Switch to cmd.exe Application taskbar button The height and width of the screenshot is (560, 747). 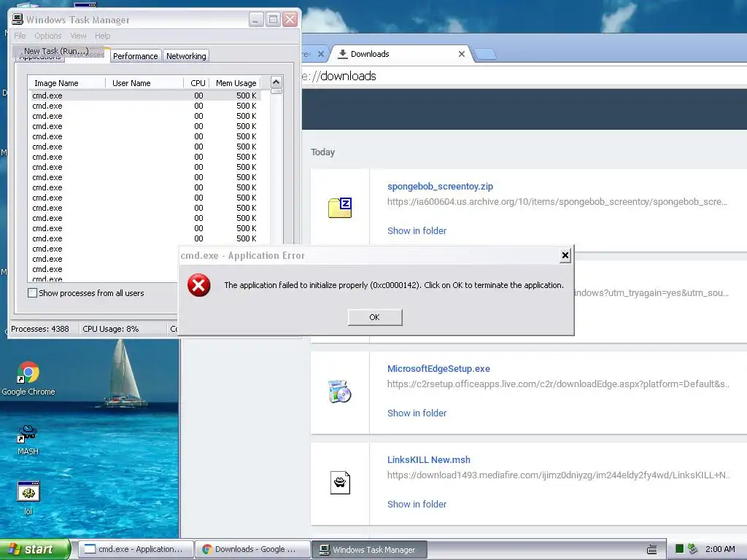click(135, 549)
